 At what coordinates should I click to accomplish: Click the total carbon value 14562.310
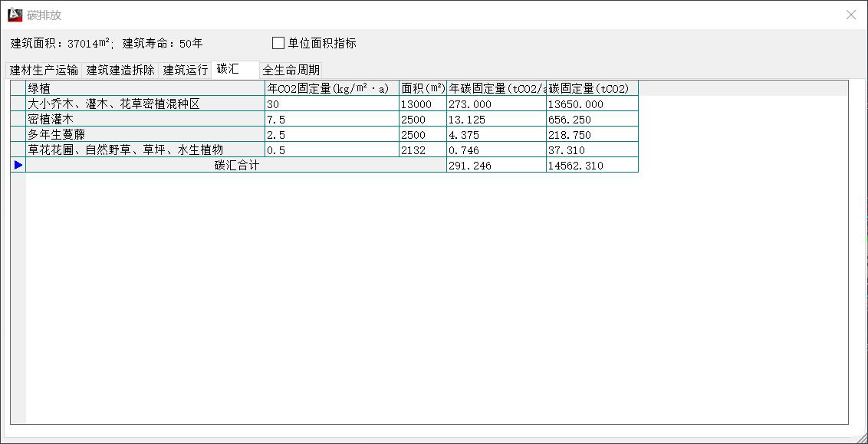coord(591,165)
